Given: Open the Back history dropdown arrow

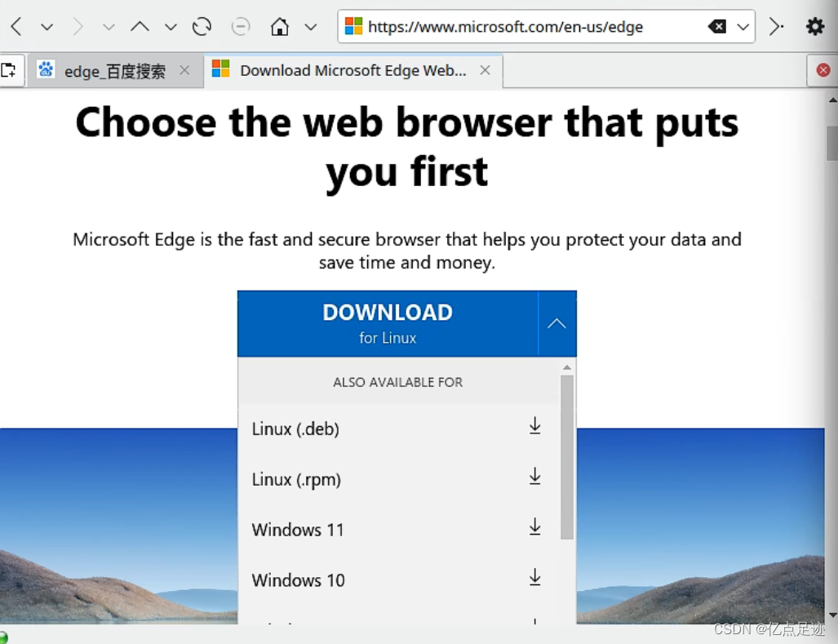Looking at the screenshot, I should 47,27.
